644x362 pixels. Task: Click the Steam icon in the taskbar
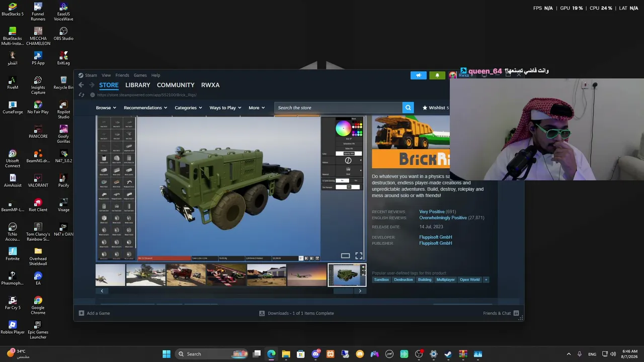(448, 354)
